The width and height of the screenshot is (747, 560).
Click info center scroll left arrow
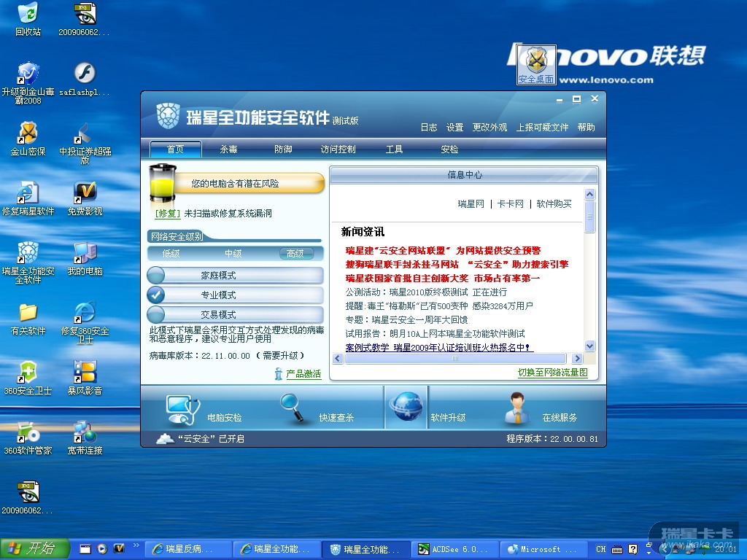pos(338,358)
